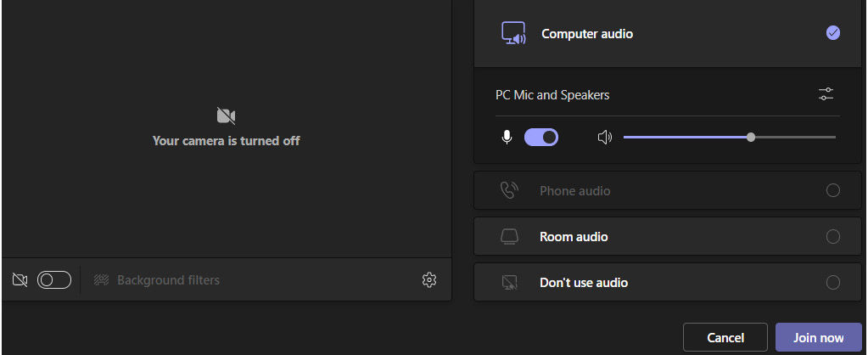Select the Phone audio radio button
Screen dimensions: 868x355
coord(832,190)
